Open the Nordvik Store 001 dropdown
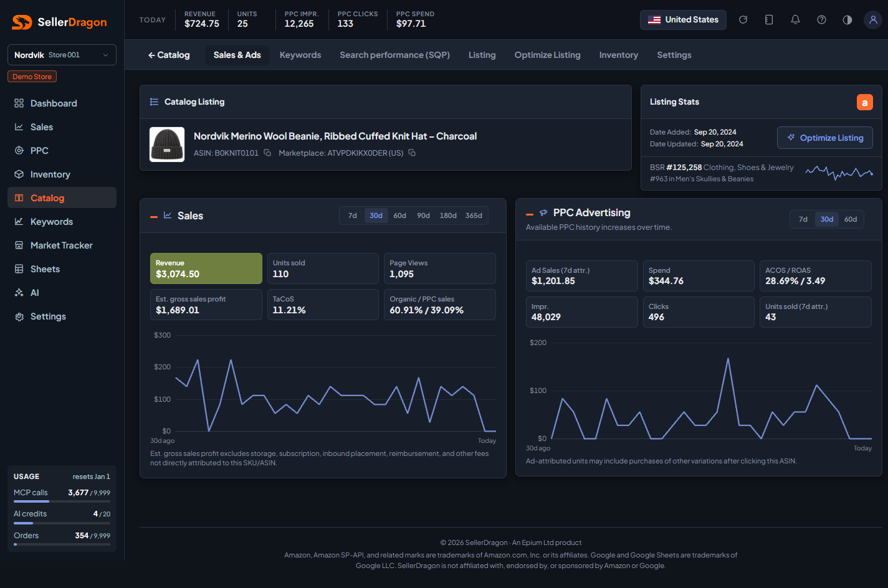Viewport: 888px width, 588px height. pyautogui.click(x=62, y=55)
